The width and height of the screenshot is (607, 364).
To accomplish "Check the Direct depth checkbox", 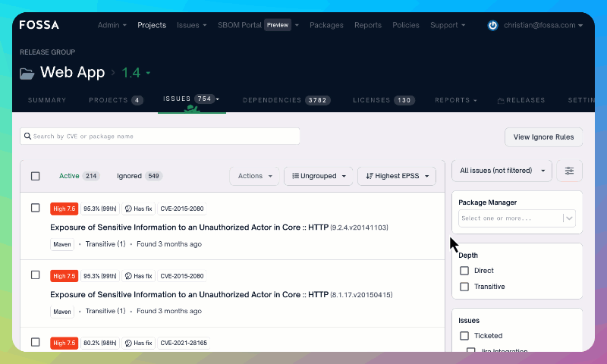I will [464, 271].
